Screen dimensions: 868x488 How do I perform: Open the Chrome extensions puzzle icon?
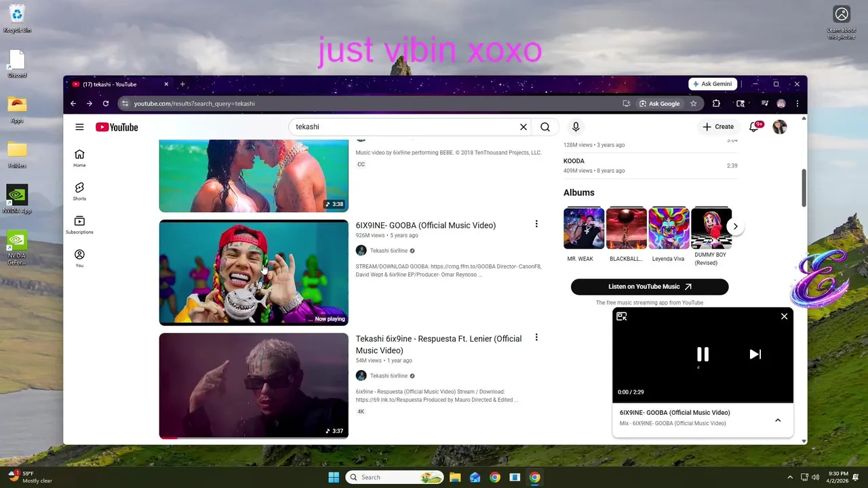click(x=716, y=104)
